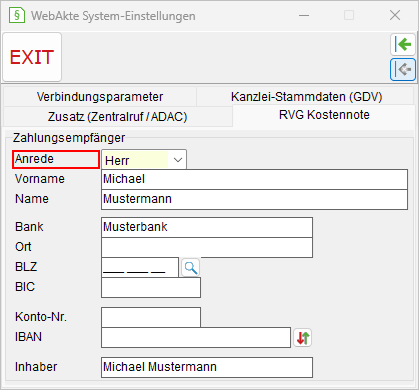
Task: Click the Name label
Action: point(32,199)
